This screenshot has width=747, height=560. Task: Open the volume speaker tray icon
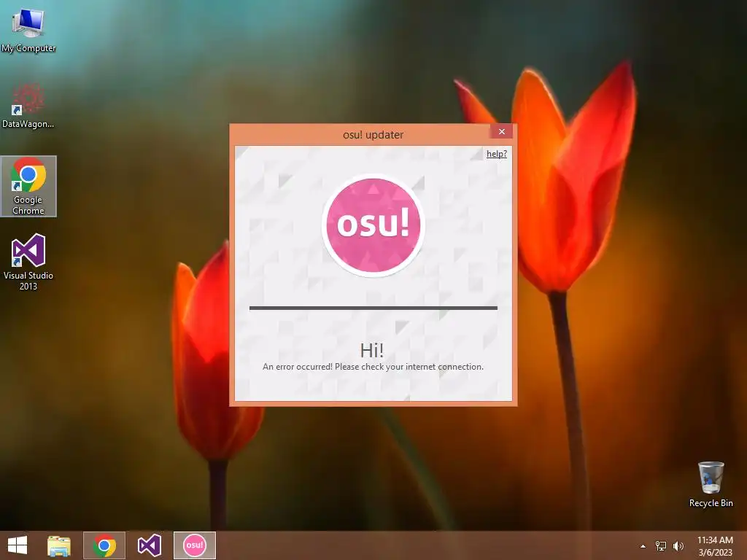coord(678,546)
